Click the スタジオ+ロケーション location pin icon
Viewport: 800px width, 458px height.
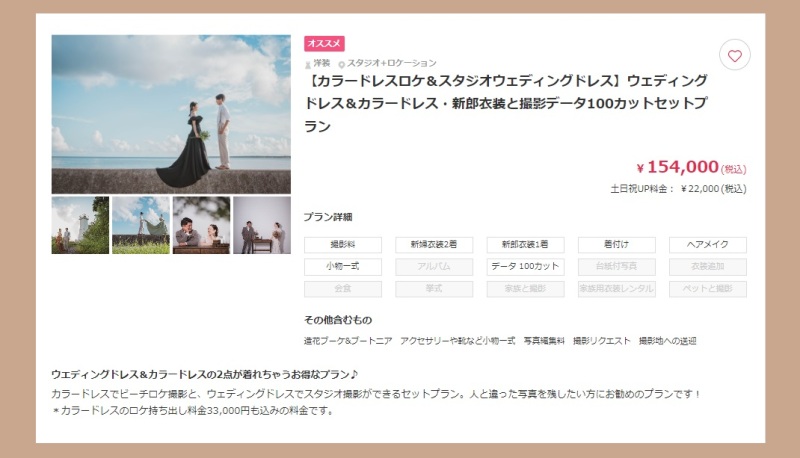342,63
